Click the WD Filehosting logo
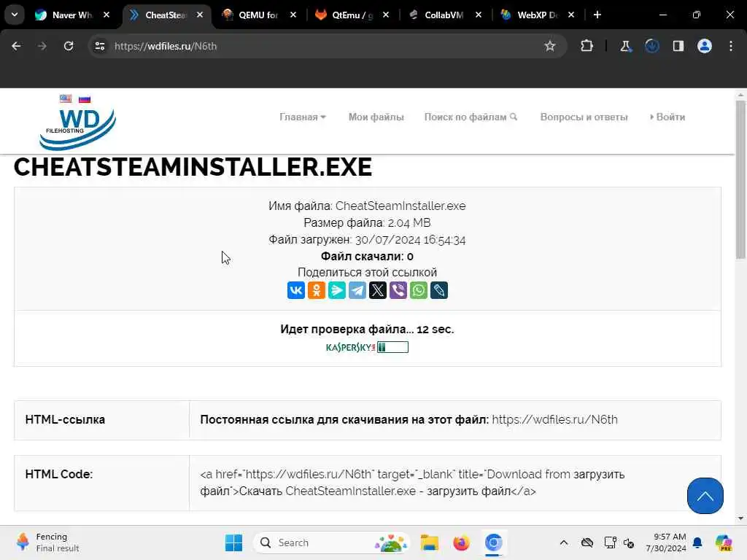Image resolution: width=747 pixels, height=560 pixels. point(77,128)
